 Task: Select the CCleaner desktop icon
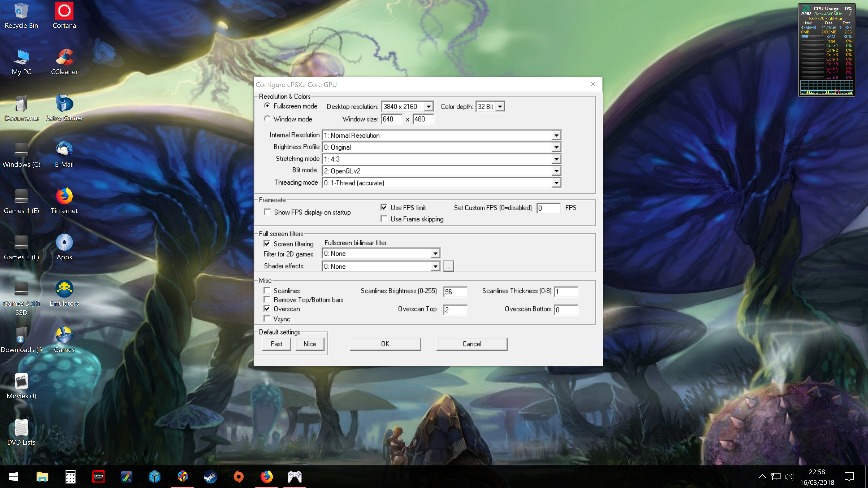pyautogui.click(x=64, y=62)
